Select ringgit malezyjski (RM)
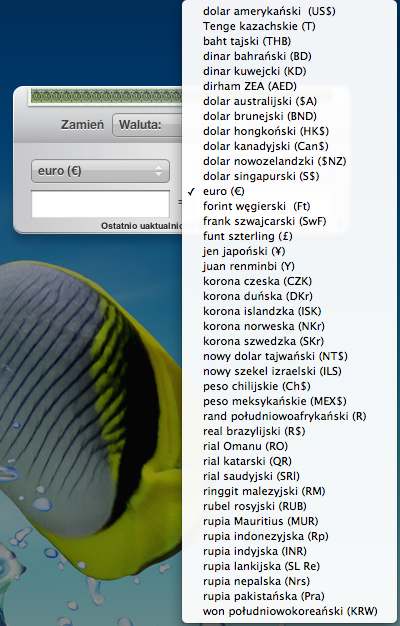The height and width of the screenshot is (626, 400). (289, 491)
